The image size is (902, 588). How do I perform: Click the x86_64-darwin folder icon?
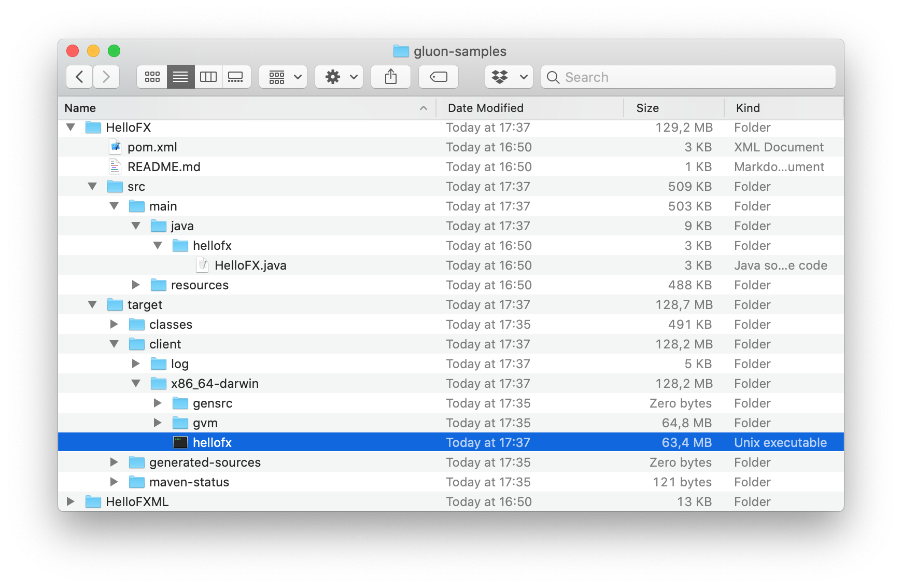point(159,383)
